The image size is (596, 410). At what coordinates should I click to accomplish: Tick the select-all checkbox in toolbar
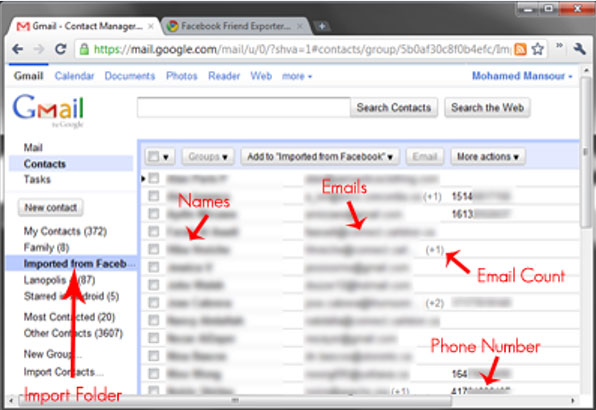[154, 157]
